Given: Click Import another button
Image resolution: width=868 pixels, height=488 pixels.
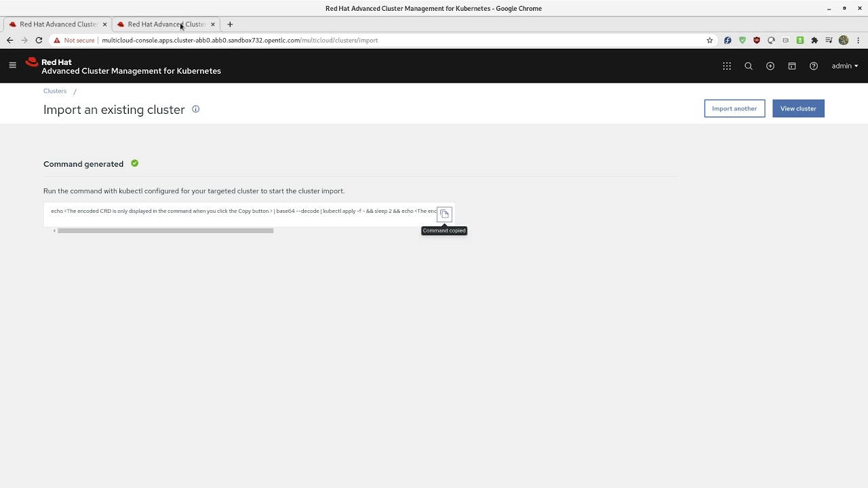Looking at the screenshot, I should 734,108.
